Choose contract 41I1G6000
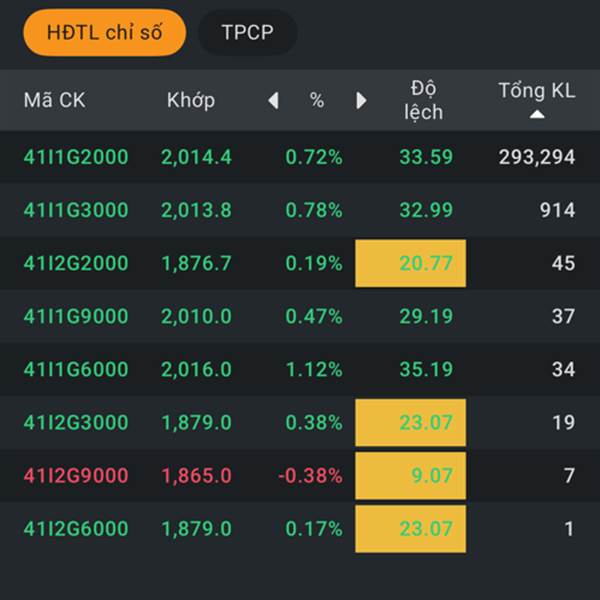Image resolution: width=600 pixels, height=600 pixels. click(76, 369)
